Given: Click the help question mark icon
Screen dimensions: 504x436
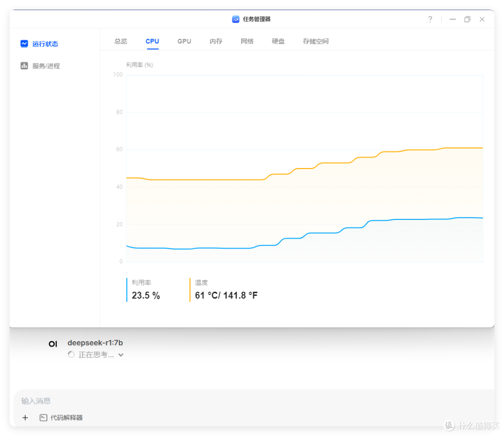Looking at the screenshot, I should pyautogui.click(x=430, y=19).
